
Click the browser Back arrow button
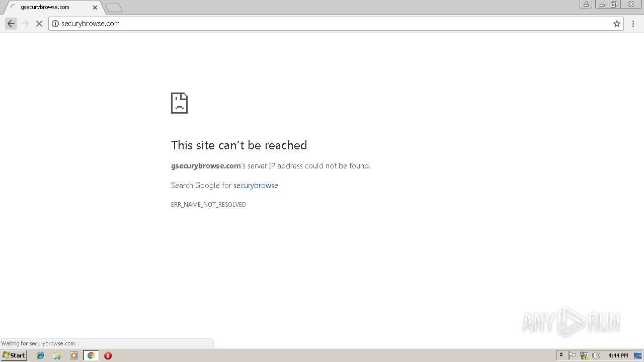(x=11, y=24)
